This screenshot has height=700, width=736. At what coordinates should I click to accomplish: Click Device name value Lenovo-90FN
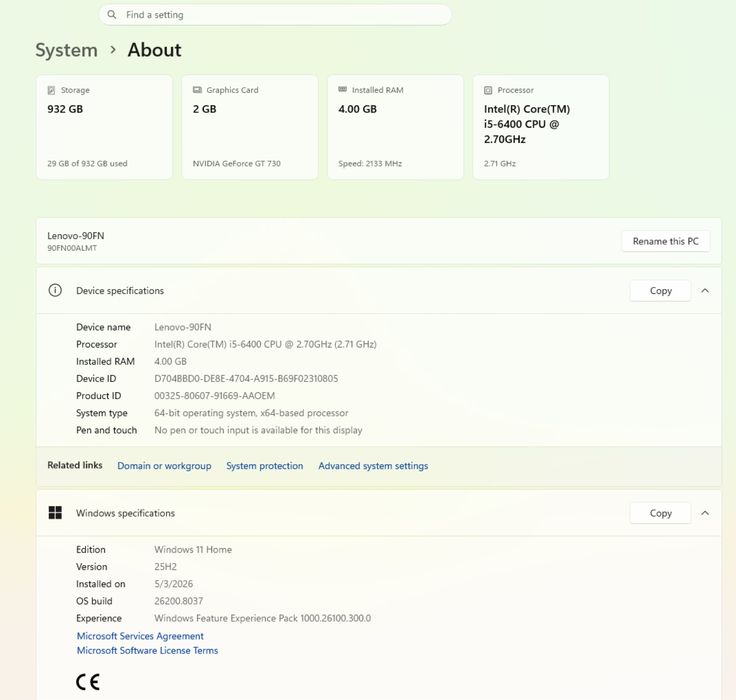[x=183, y=327]
